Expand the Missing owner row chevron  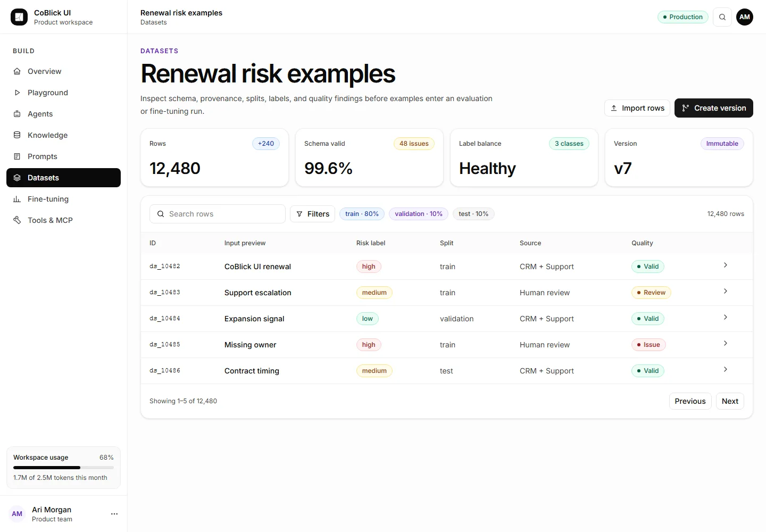click(x=726, y=343)
